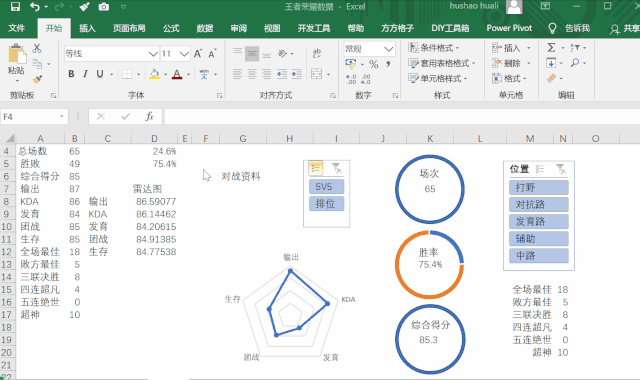This screenshot has width=640, height=380.
Task: Switch to the Power Pivot tab
Action: [x=509, y=28]
